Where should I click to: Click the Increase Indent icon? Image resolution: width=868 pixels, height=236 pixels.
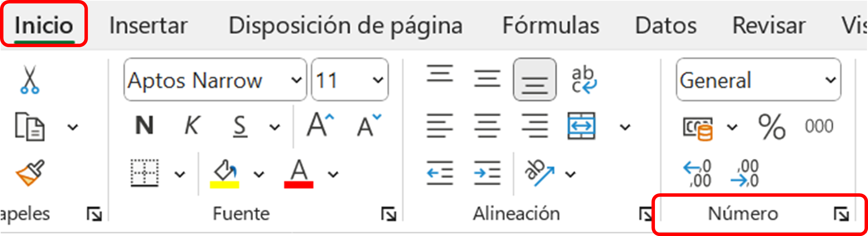tap(487, 173)
